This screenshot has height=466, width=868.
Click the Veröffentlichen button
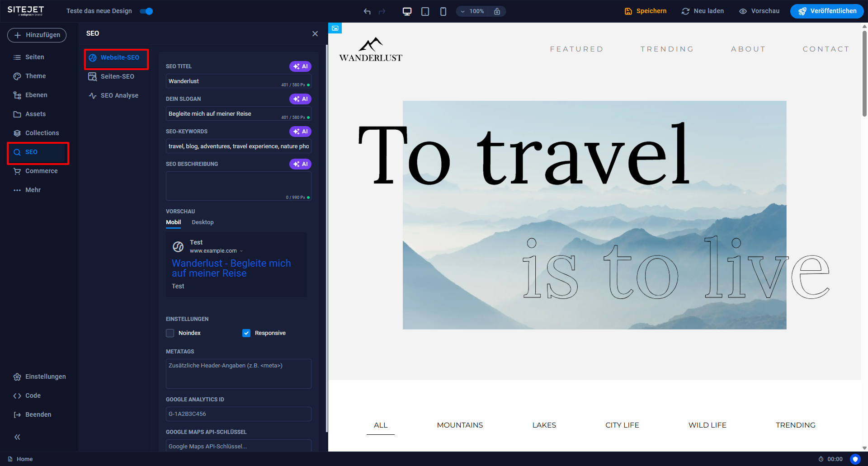tap(827, 11)
